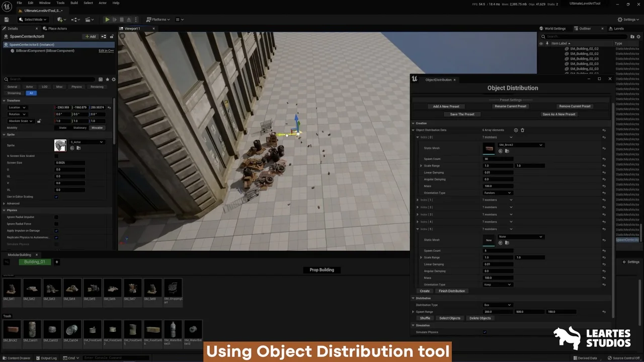Expand the Index [1] array entry
The image size is (644, 362).
[418, 200]
